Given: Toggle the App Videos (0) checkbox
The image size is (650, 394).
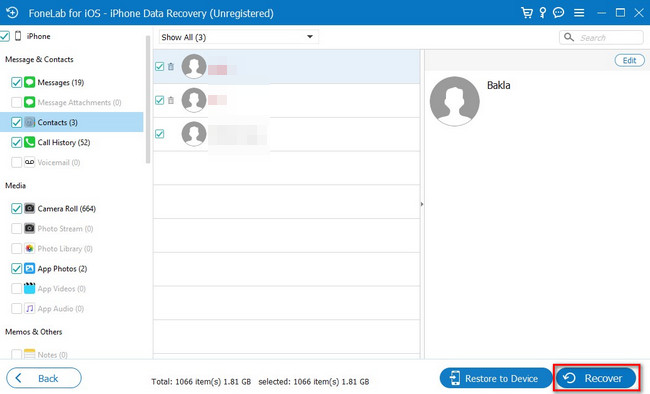Looking at the screenshot, I should tap(16, 288).
